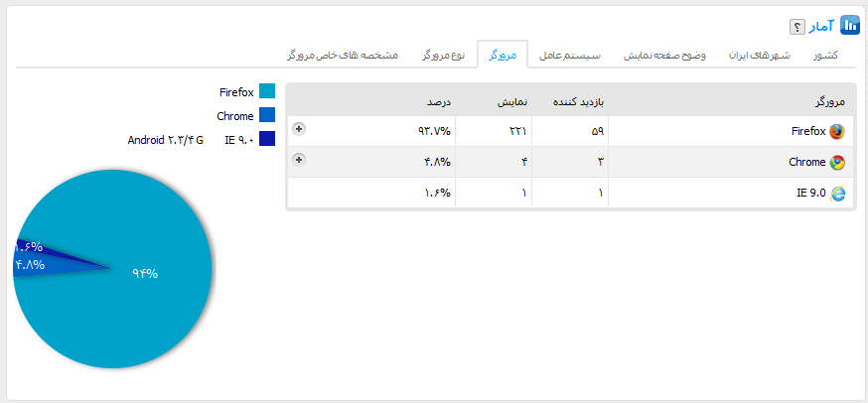Click the IE 9.0 legend color swatch

(266, 140)
